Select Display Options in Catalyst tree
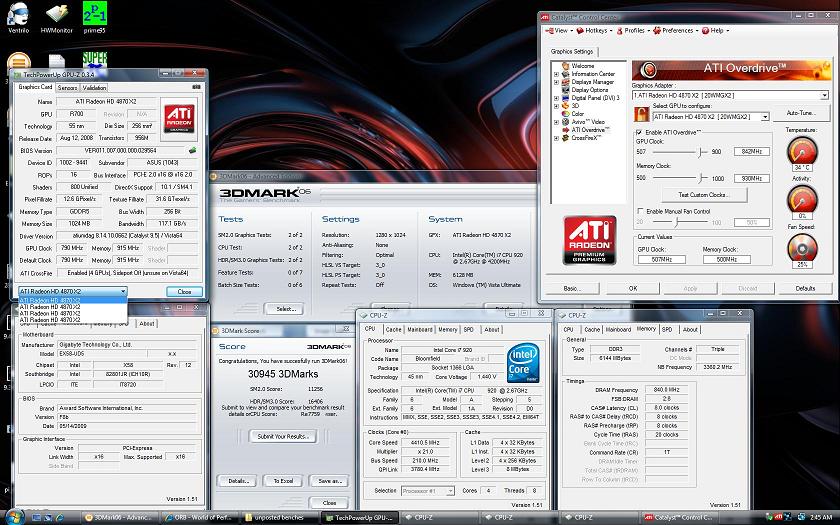The width and height of the screenshot is (840, 525). tap(584, 90)
